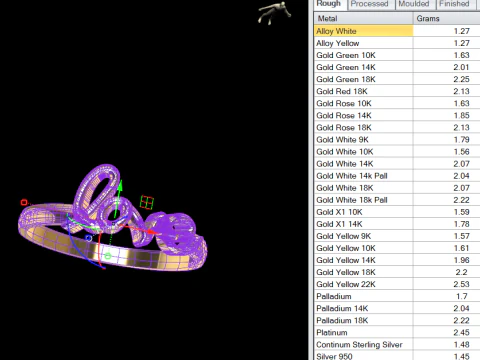Click the green gumball scale handle circle
480x360 pixels.
pos(108,256)
